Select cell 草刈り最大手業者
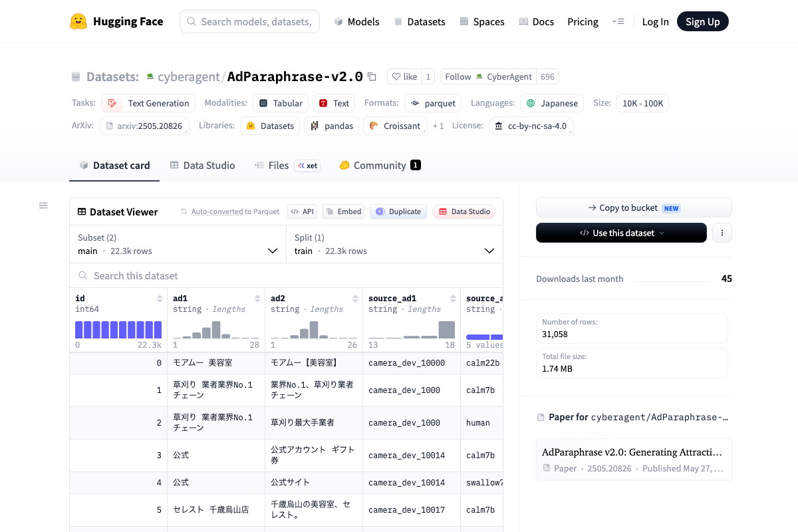 tap(314, 423)
